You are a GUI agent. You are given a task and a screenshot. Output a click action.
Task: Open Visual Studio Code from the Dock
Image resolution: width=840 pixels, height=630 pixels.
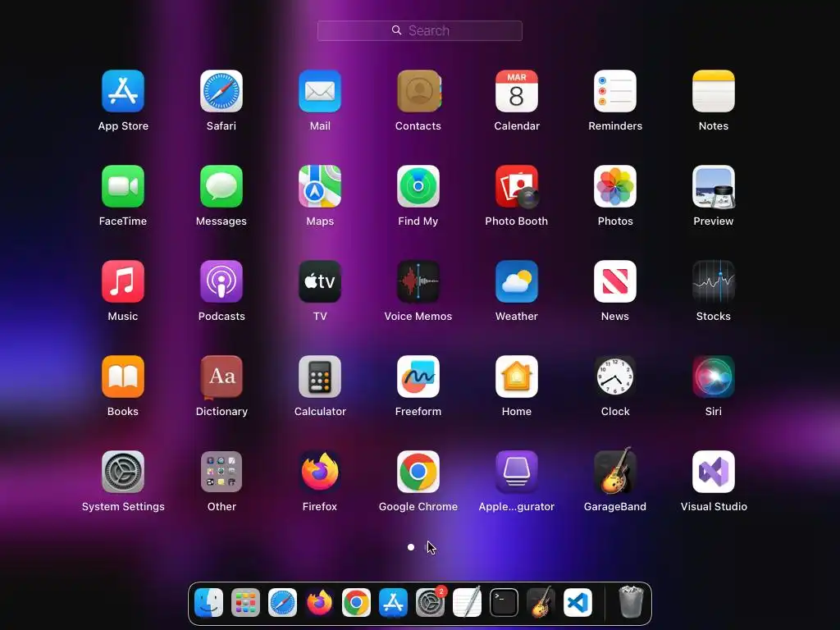point(578,603)
